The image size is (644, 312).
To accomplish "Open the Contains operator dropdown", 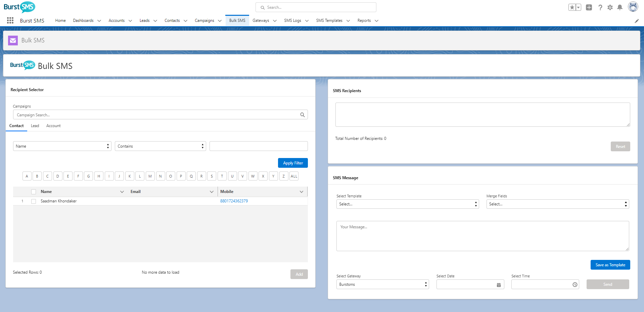I will click(x=160, y=146).
